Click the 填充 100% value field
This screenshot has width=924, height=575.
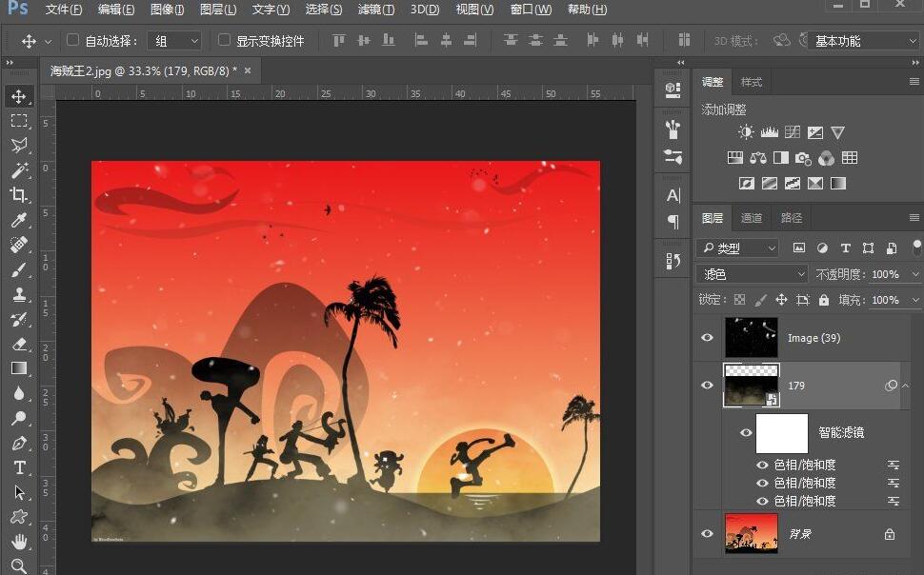[886, 300]
